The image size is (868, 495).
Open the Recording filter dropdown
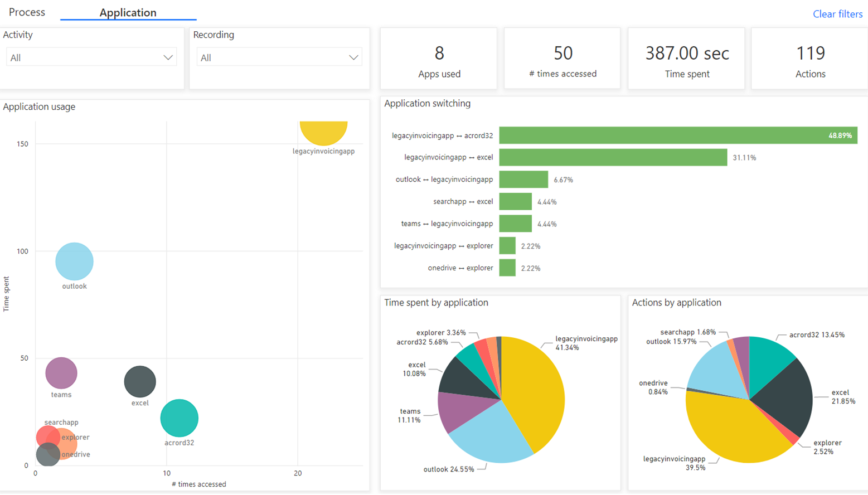click(279, 56)
